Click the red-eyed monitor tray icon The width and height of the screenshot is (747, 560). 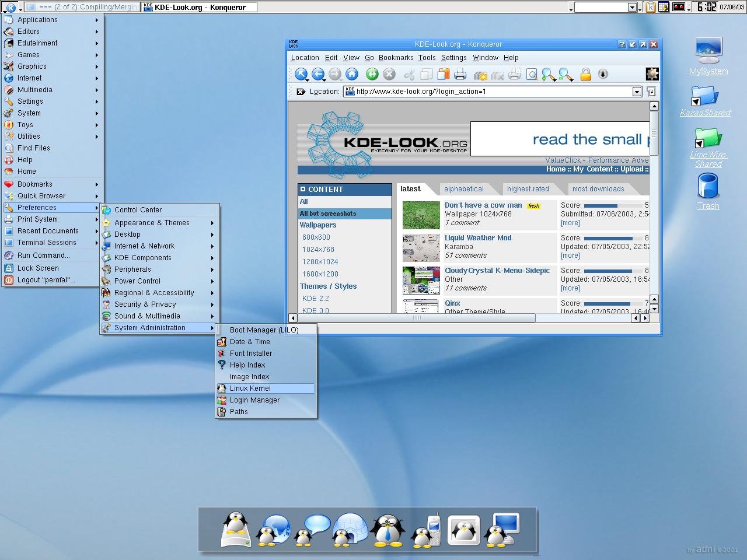[x=679, y=7]
